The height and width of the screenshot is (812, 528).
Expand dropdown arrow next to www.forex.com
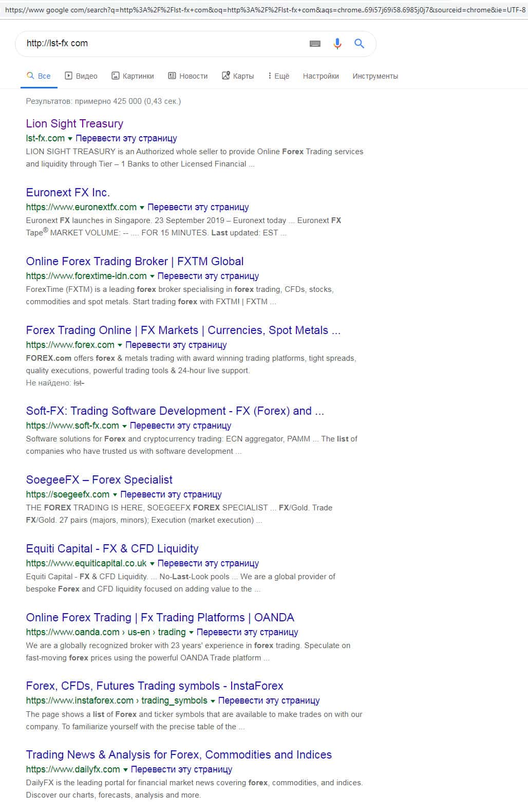[x=120, y=345]
